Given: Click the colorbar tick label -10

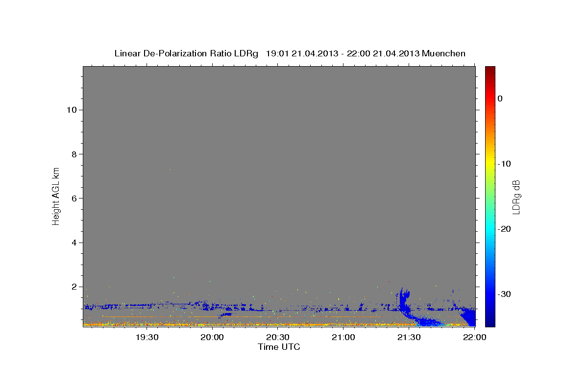Looking at the screenshot, I should click(504, 164).
